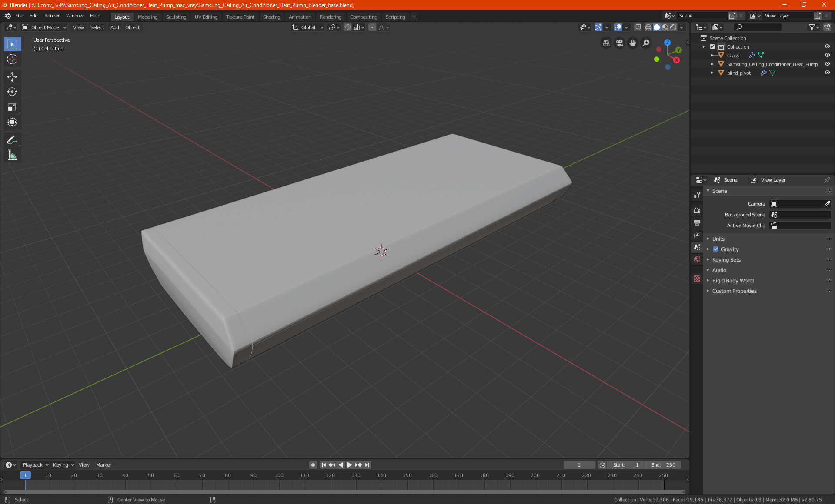Toggle viewport overlays
This screenshot has width=835, height=504.
coord(618,27)
